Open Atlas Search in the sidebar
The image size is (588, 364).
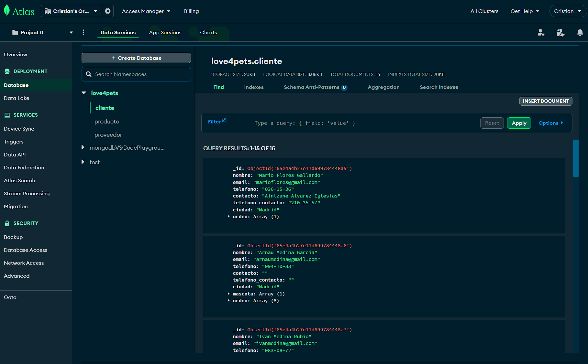click(19, 180)
